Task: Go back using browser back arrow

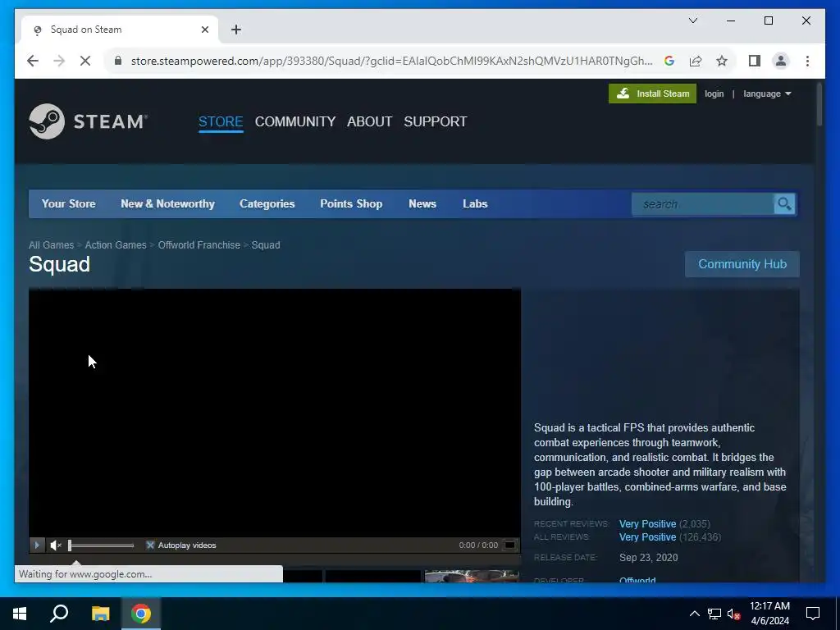Action: 33,61
